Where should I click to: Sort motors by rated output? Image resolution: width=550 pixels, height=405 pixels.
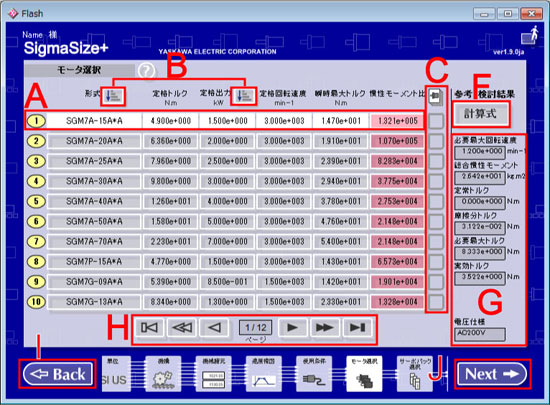244,96
